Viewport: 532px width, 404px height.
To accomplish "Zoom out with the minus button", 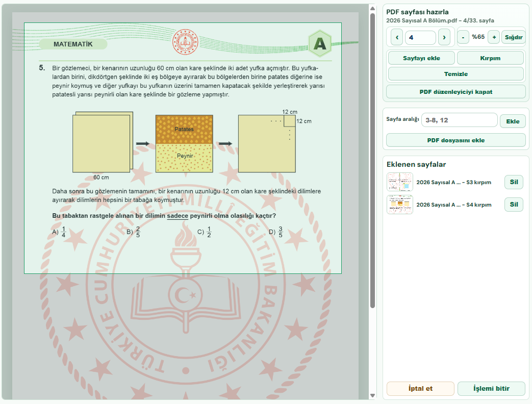I will [463, 37].
